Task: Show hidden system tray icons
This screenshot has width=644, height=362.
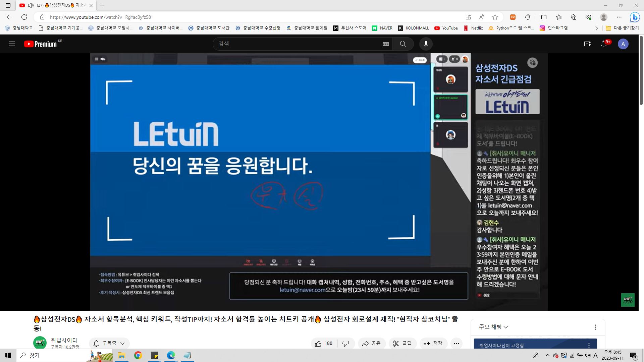Action: (x=547, y=355)
